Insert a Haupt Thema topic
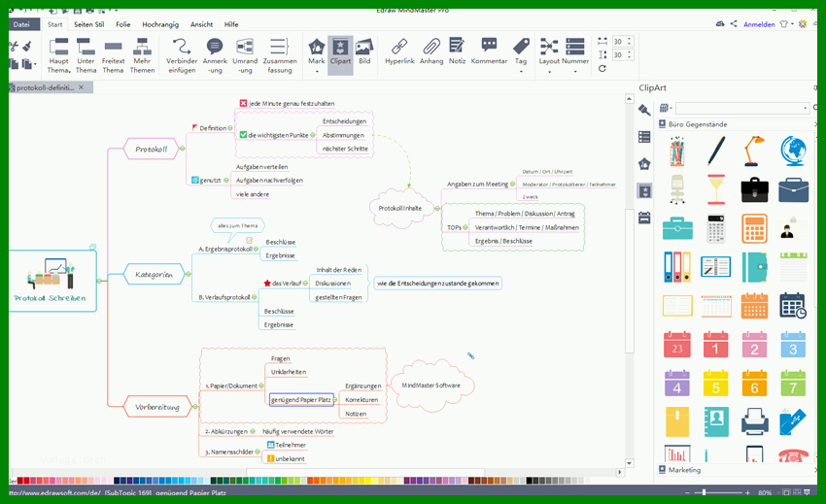Image resolution: width=826 pixels, height=504 pixels. pyautogui.click(x=58, y=55)
